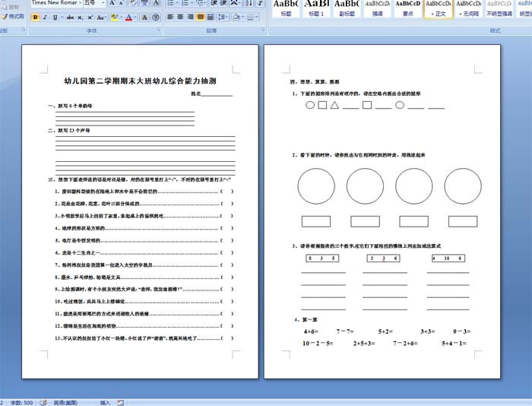Apply 不明显强调 style

coord(499,8)
